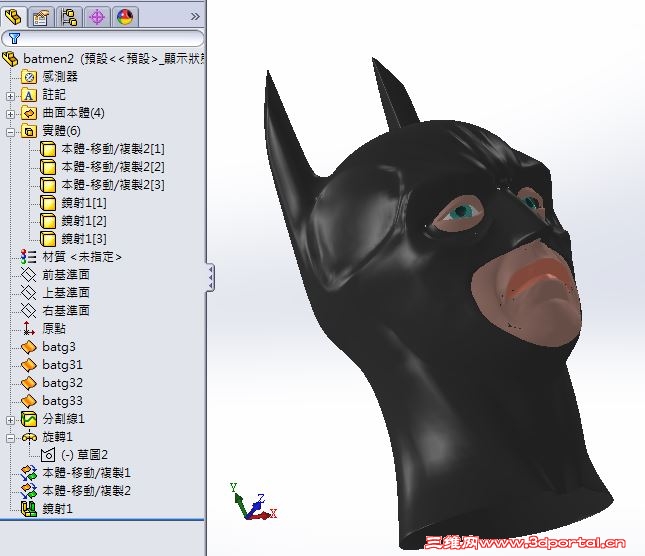Select the batg31 surface feature icon
This screenshot has width=645, height=556.
point(29,365)
